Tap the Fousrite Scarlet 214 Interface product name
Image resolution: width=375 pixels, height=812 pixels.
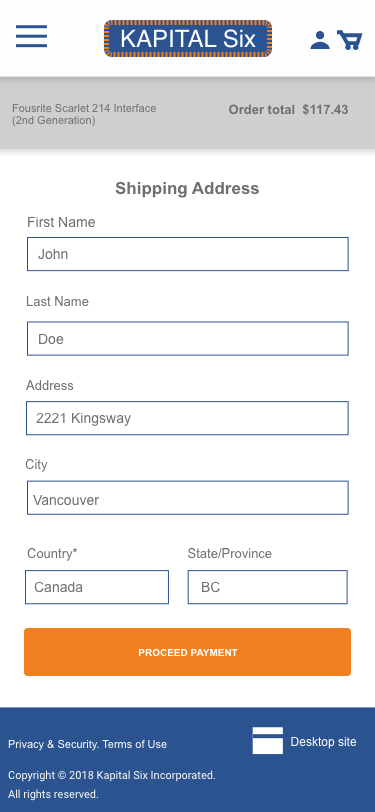tap(84, 114)
